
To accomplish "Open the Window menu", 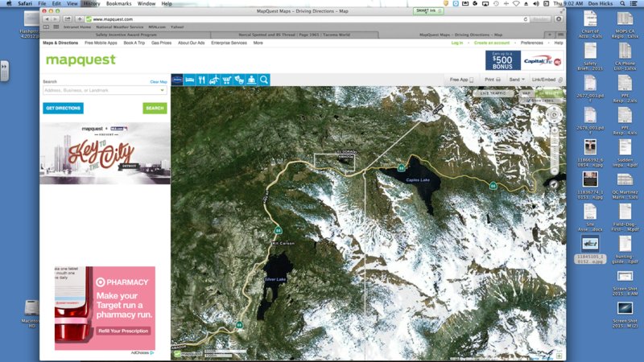I will click(x=147, y=3).
